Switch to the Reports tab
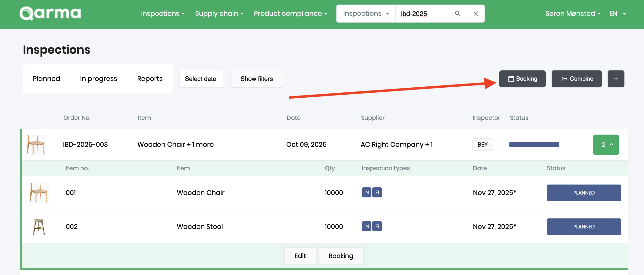644x275 pixels. click(150, 79)
